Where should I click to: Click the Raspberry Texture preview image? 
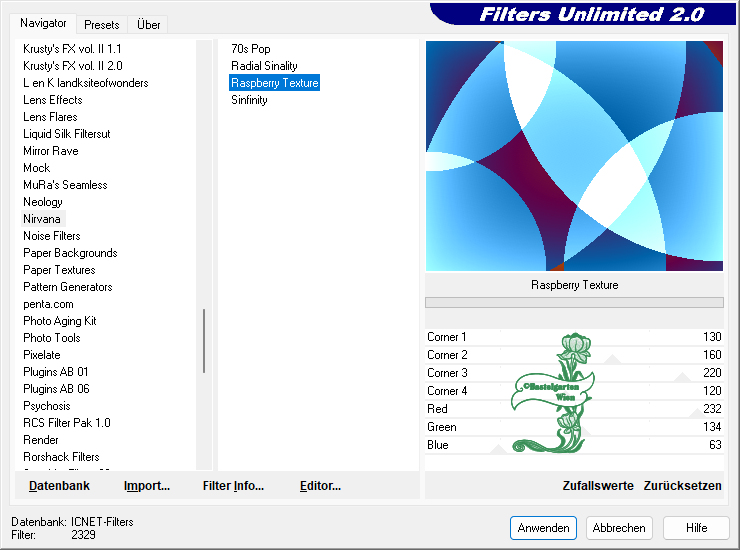574,156
